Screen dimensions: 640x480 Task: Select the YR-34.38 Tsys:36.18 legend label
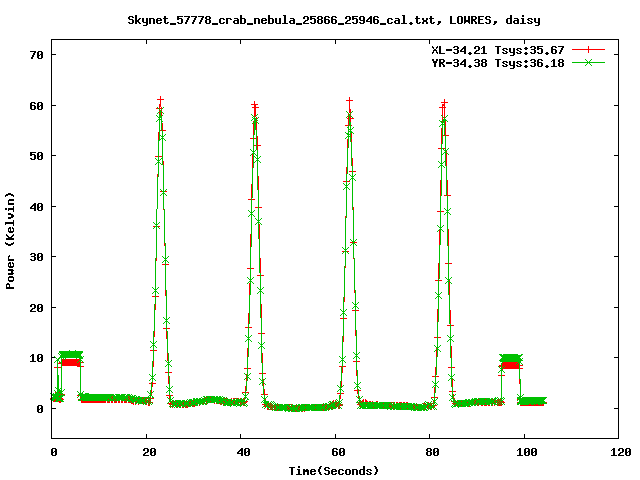498,63
